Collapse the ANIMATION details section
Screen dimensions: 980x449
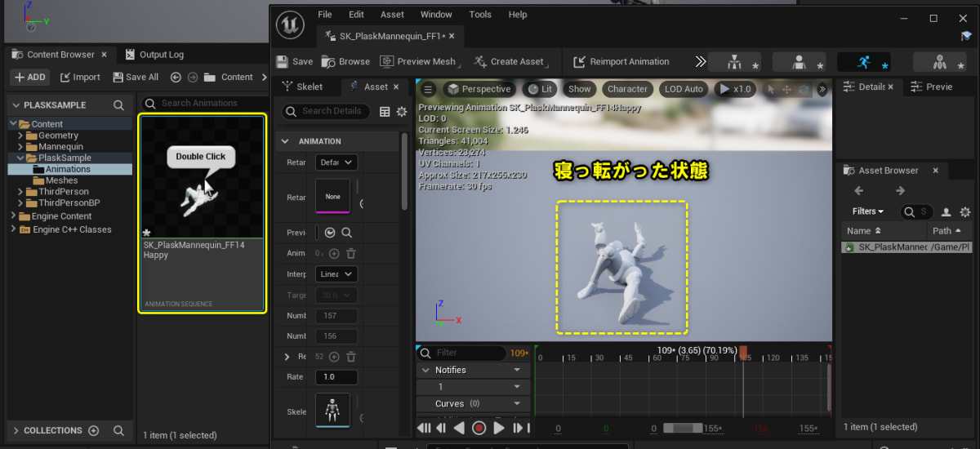[285, 141]
